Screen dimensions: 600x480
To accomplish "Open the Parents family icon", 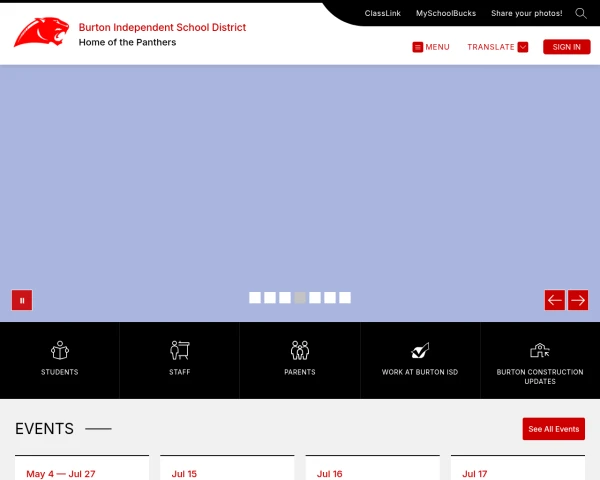I will click(300, 350).
